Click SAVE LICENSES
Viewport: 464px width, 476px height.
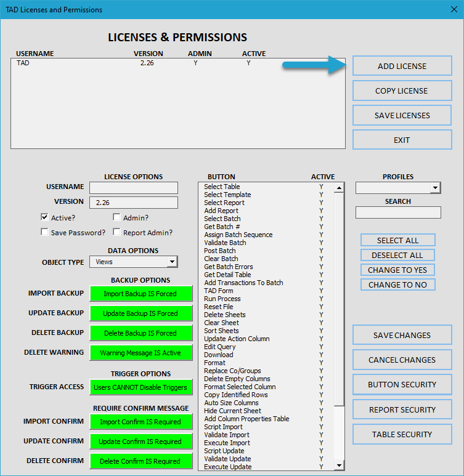402,115
